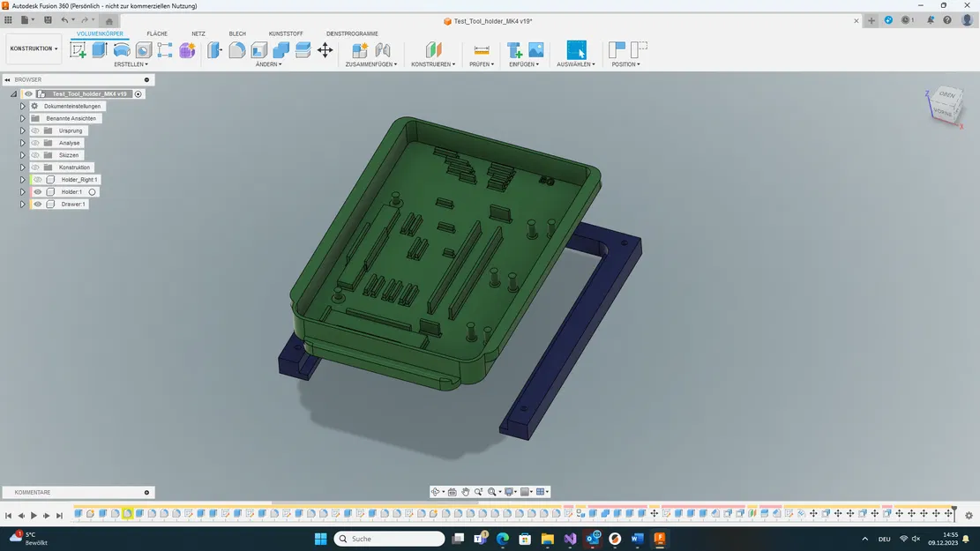Expand the Dokumenteinstellungen node
Viewport: 980px width, 551px height.
coord(23,106)
